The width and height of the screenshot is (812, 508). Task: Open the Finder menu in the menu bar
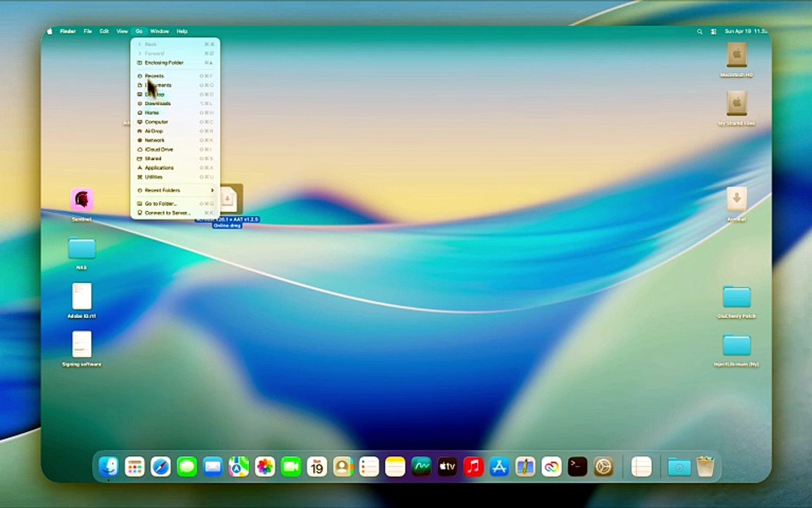68,32
